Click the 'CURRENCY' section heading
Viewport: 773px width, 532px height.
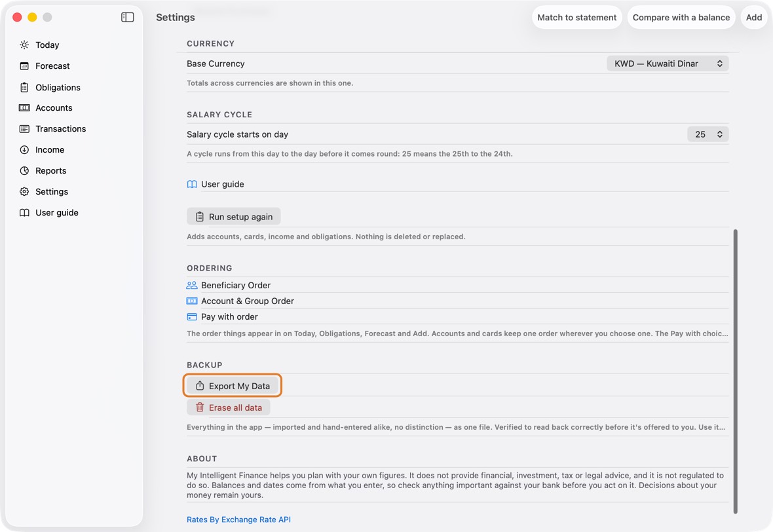[210, 43]
